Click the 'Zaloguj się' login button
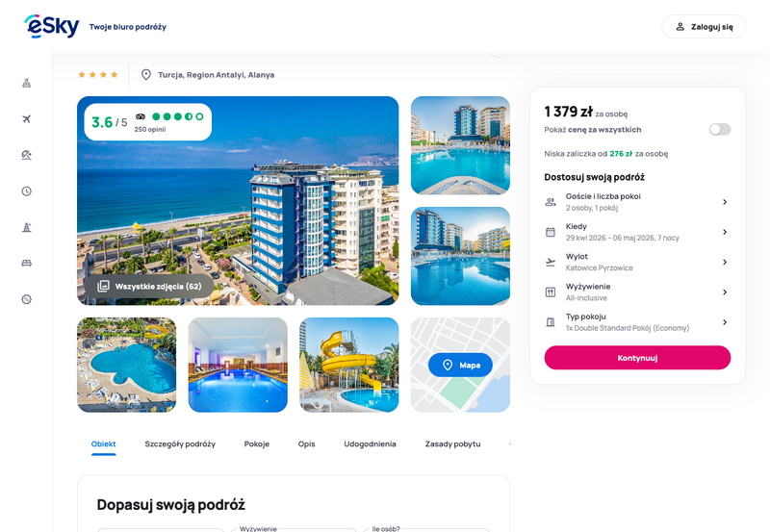This screenshot has width=770, height=532. coord(704,27)
